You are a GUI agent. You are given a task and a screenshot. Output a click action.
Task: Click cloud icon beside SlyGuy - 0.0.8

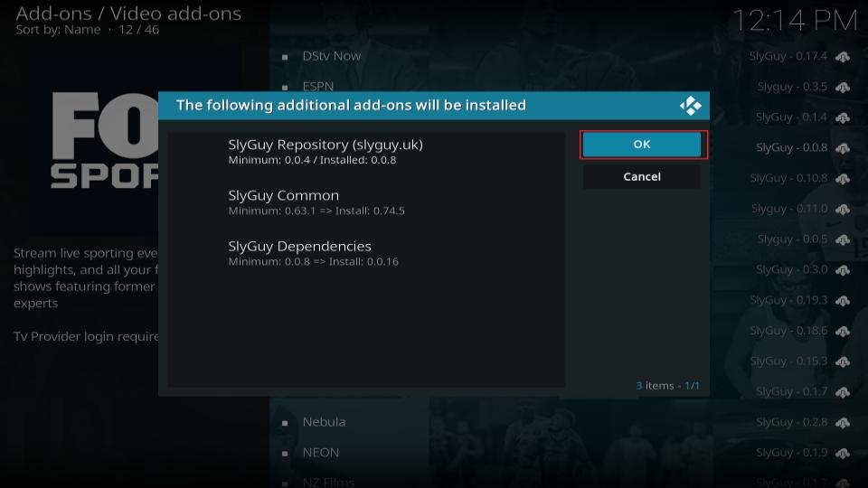coord(843,147)
